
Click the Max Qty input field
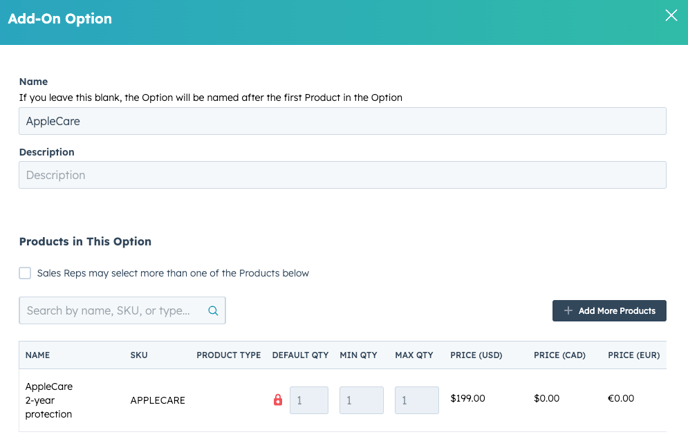click(416, 400)
